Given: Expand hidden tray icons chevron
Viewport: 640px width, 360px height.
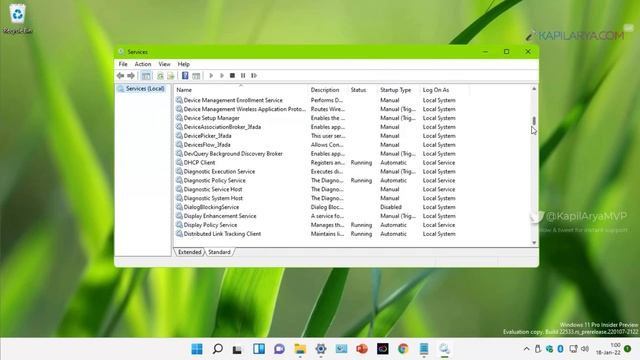Looking at the screenshot, I should tap(527, 349).
